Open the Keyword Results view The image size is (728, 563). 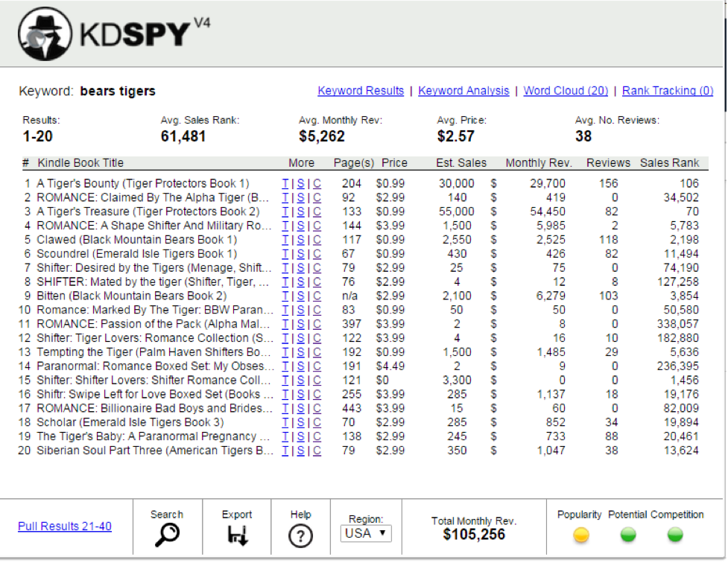point(361,91)
